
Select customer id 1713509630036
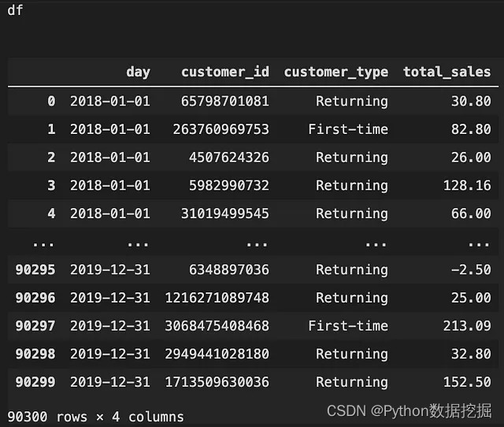click(217, 382)
